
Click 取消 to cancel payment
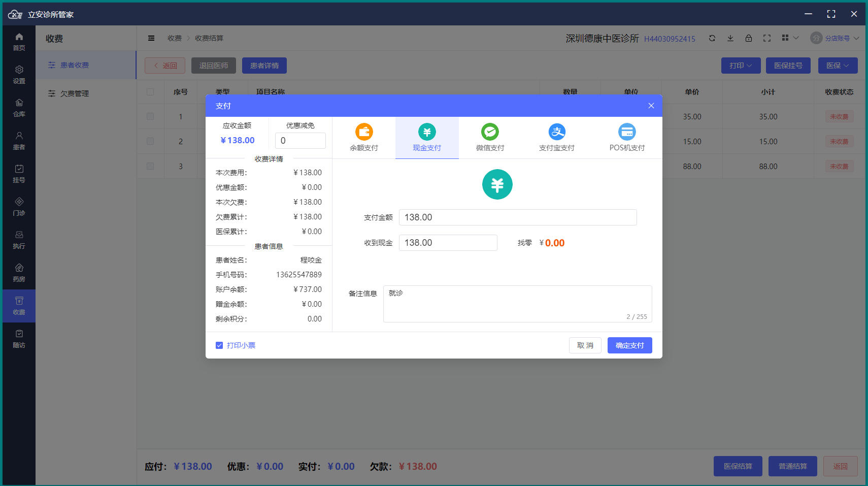585,345
